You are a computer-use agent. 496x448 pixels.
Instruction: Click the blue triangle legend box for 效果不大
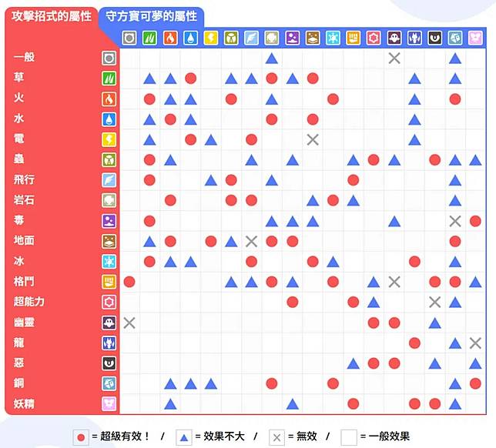[x=184, y=437]
